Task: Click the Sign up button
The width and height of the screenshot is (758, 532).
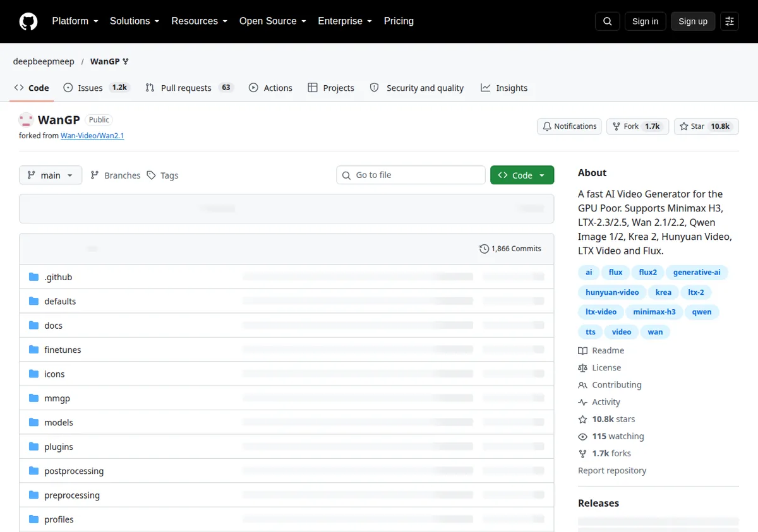Action: [x=693, y=21]
